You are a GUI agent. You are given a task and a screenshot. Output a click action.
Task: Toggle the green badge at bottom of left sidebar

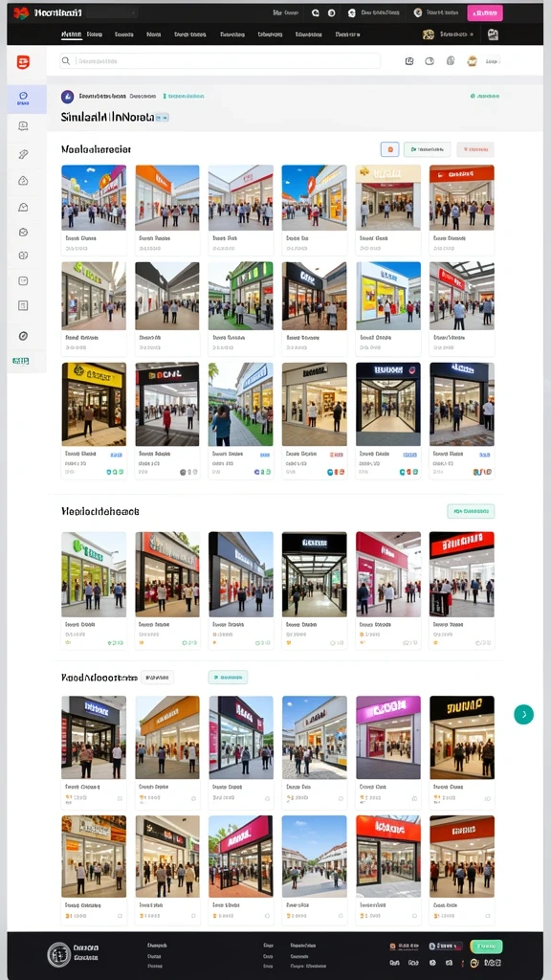click(21, 361)
